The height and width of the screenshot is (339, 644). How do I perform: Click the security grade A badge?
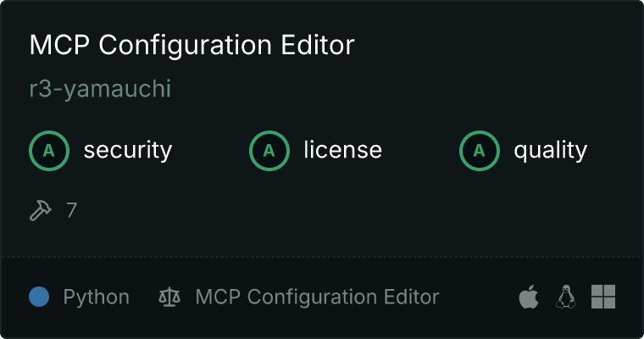point(49,151)
